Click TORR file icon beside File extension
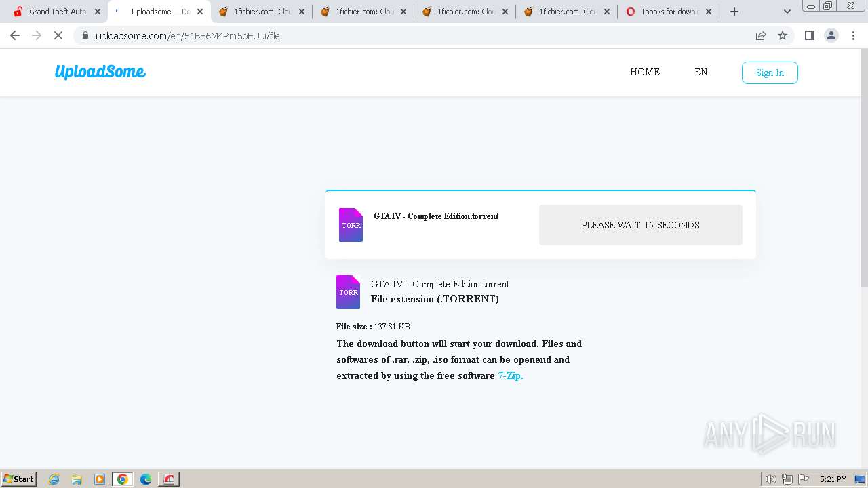Image resolution: width=868 pixels, height=488 pixels. pos(348,292)
